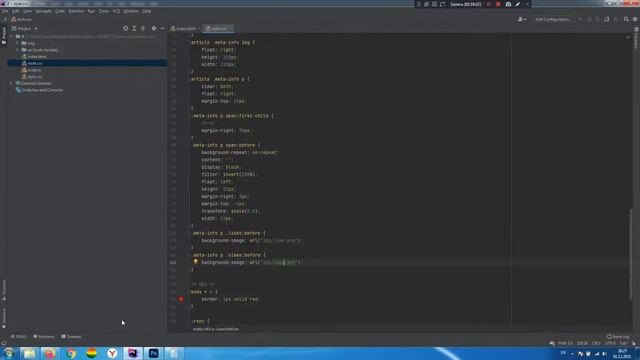Screen dimensions: 640x360
Task: Open the user/account dropdown in toolbar
Action: coord(522,19)
